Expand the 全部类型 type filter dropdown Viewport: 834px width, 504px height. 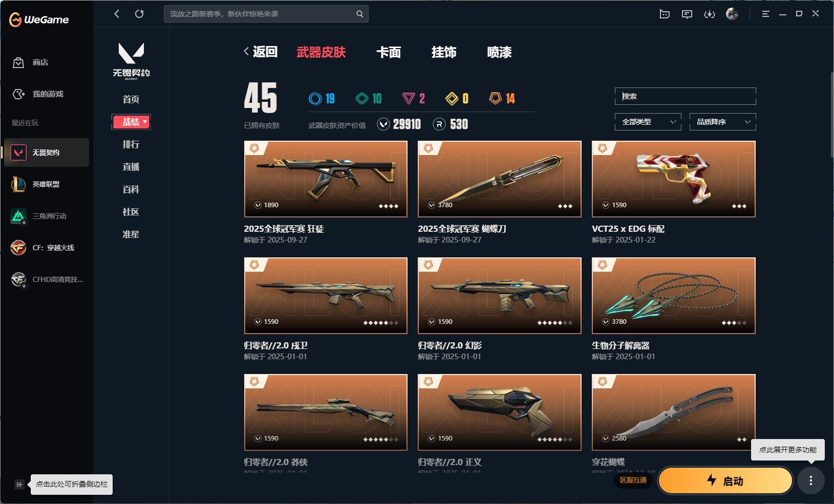click(x=648, y=122)
